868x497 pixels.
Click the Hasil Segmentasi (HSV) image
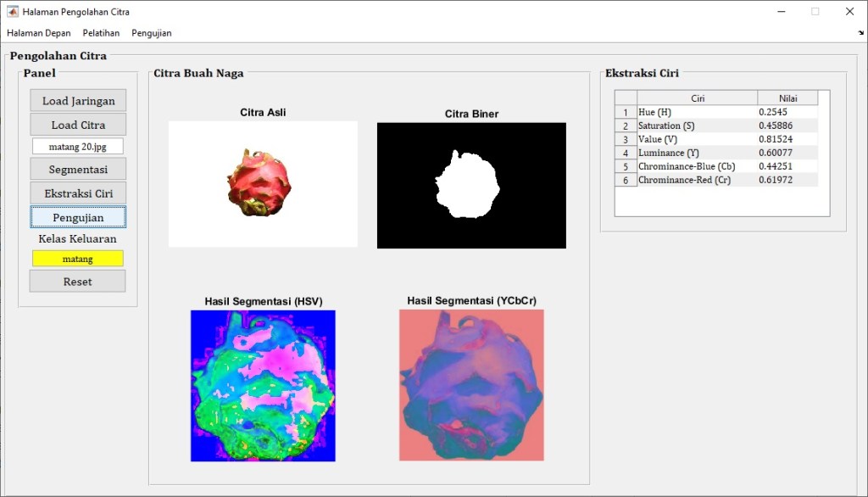tap(263, 385)
